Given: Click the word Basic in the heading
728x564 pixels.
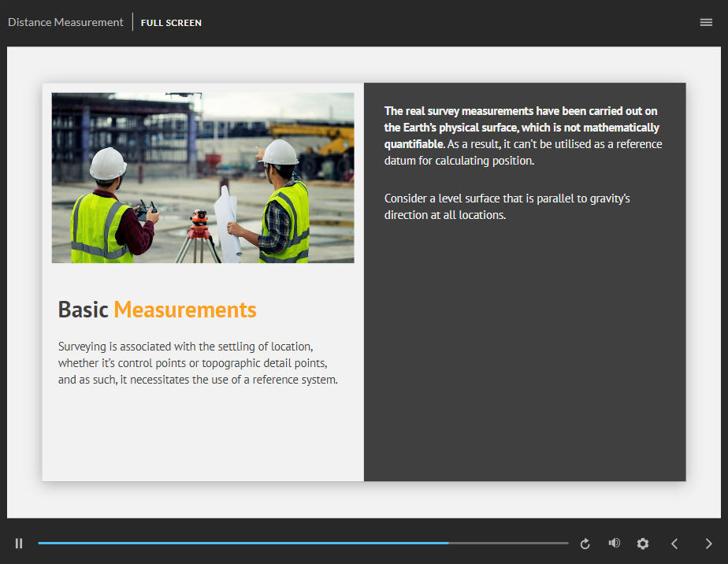Looking at the screenshot, I should 83,310.
